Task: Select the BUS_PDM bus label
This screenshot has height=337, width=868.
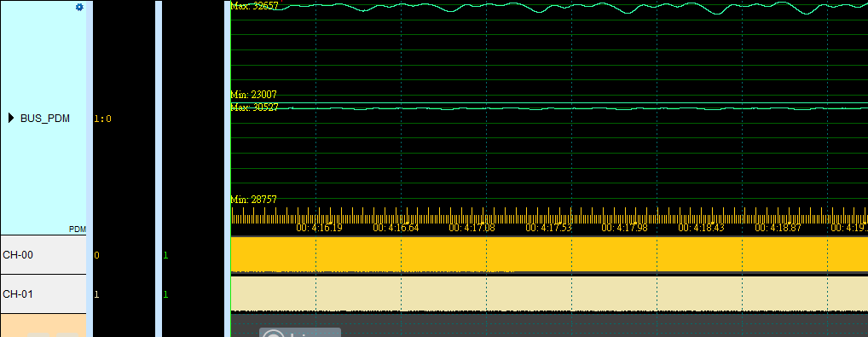Action: tap(45, 118)
